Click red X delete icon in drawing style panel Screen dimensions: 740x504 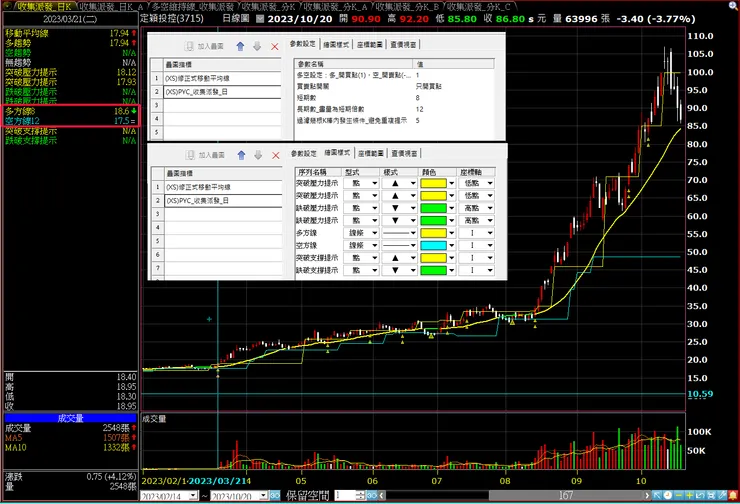(276, 155)
